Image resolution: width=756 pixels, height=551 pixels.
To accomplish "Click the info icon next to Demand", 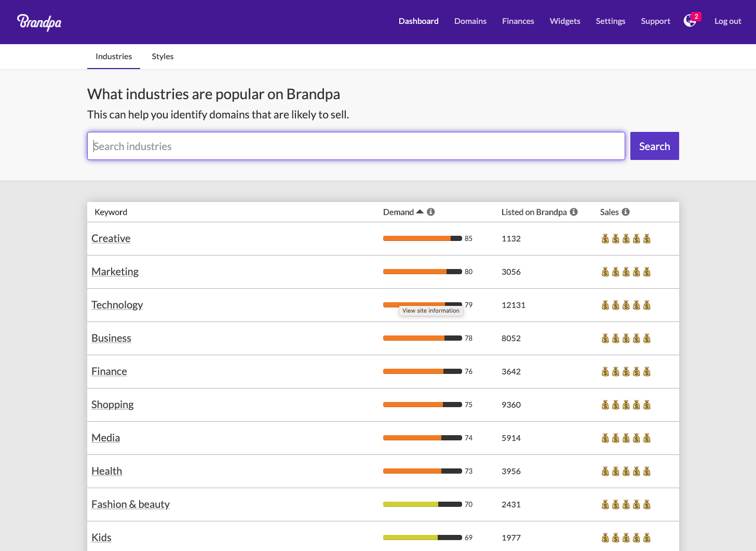I will click(x=431, y=212).
